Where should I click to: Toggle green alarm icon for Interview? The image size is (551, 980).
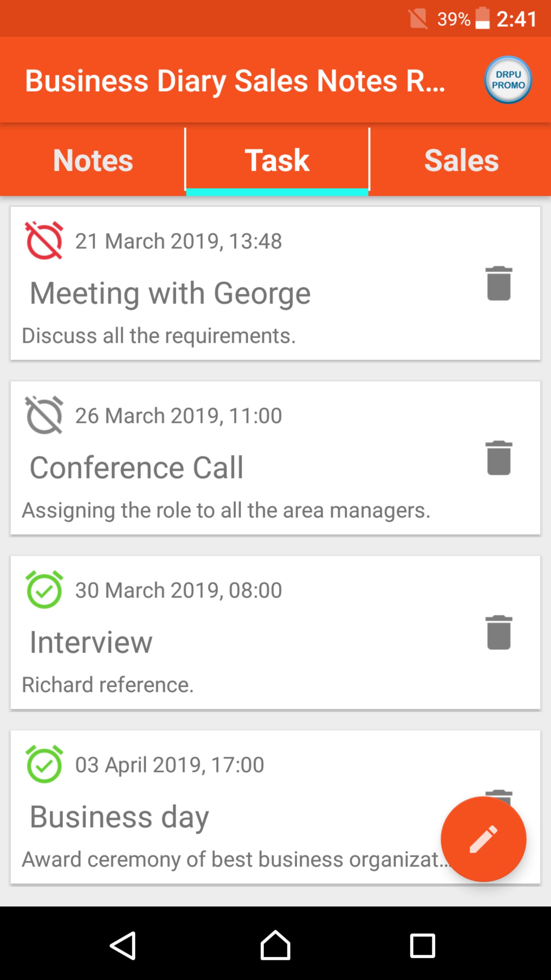[x=44, y=590]
